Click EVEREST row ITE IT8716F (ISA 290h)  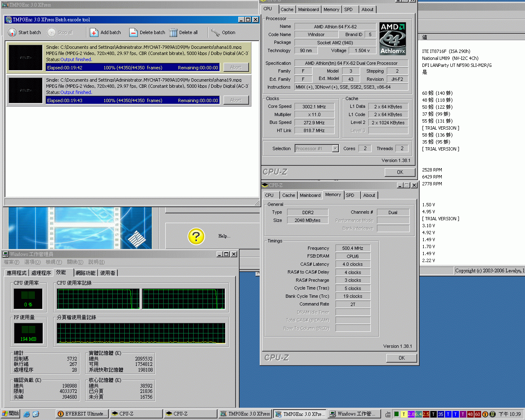[x=446, y=51]
